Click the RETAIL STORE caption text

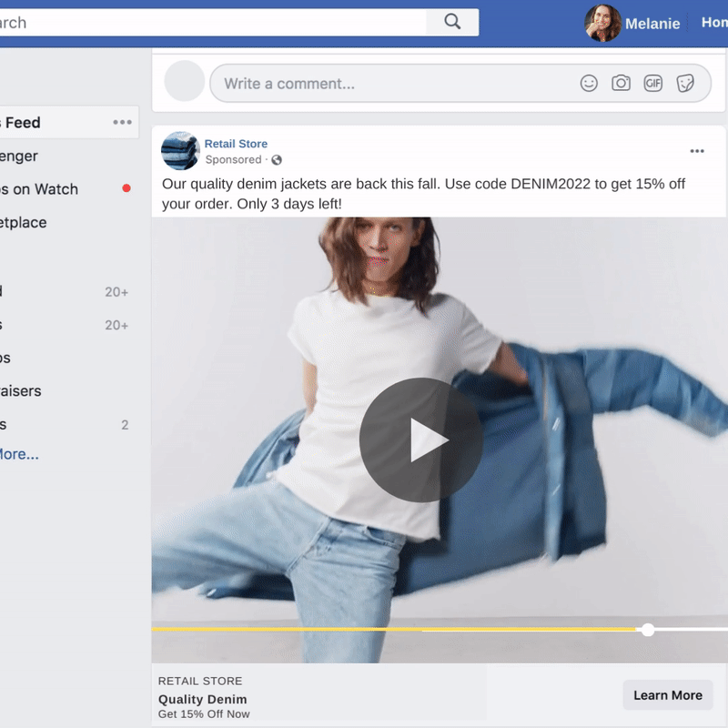200,681
